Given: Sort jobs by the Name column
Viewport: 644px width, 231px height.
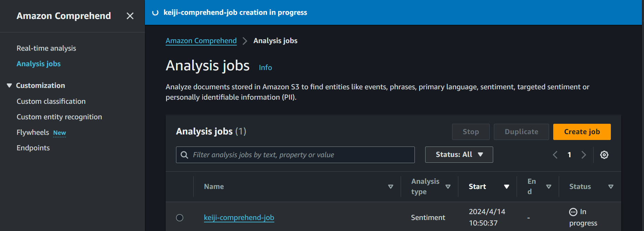Looking at the screenshot, I should (390, 187).
